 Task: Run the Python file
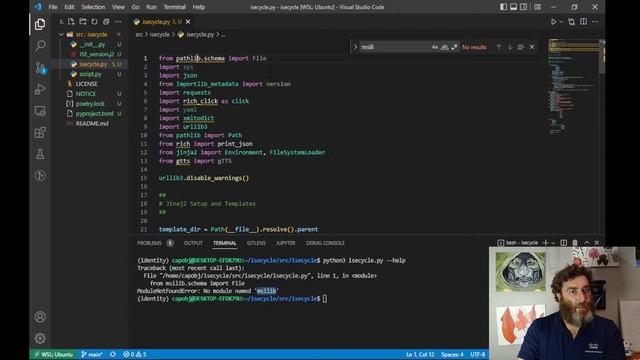click(x=553, y=22)
